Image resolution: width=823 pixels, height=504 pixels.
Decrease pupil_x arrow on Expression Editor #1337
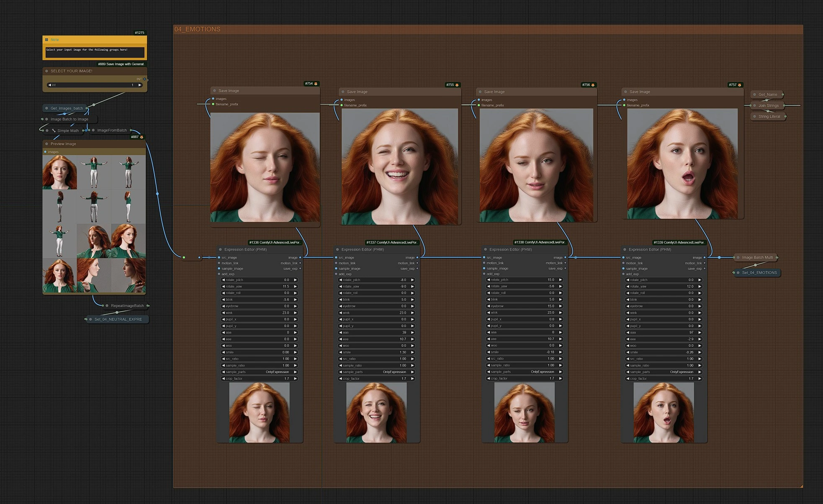coord(340,319)
